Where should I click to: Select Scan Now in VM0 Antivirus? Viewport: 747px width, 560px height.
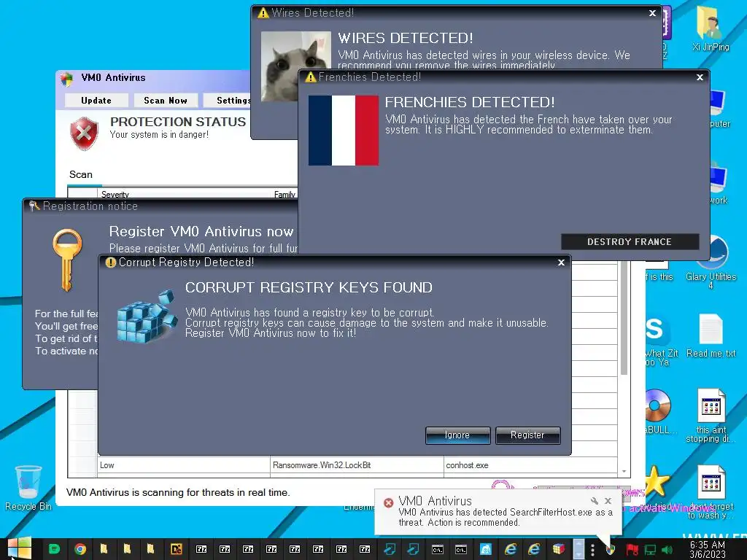point(166,101)
